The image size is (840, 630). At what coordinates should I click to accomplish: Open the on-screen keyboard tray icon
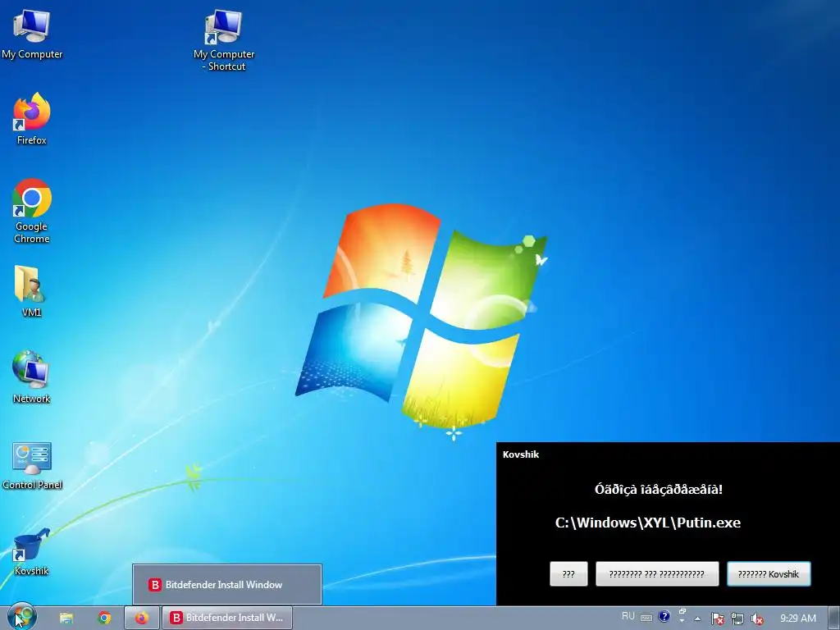click(646, 618)
